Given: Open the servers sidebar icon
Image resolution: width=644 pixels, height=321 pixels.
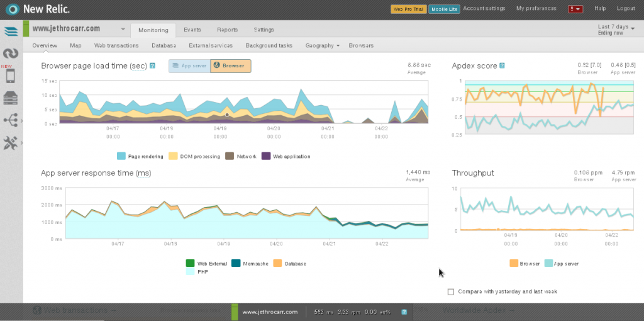Looking at the screenshot, I should tap(10, 98).
